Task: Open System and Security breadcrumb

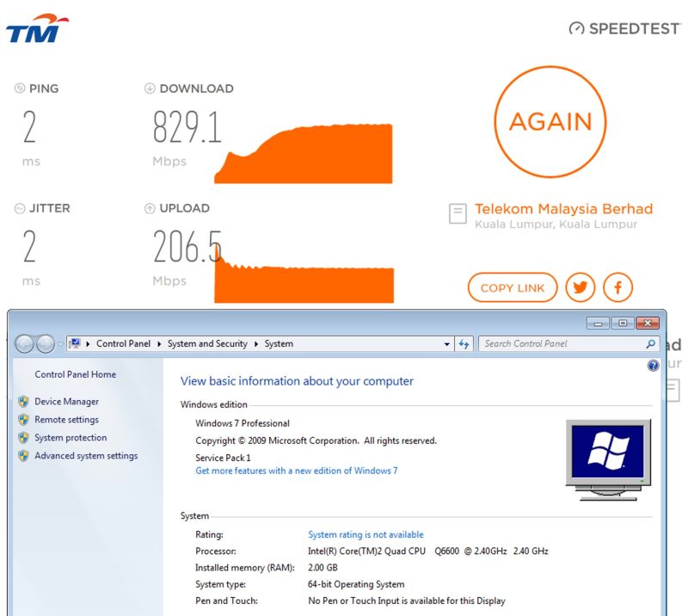Action: 207,343
